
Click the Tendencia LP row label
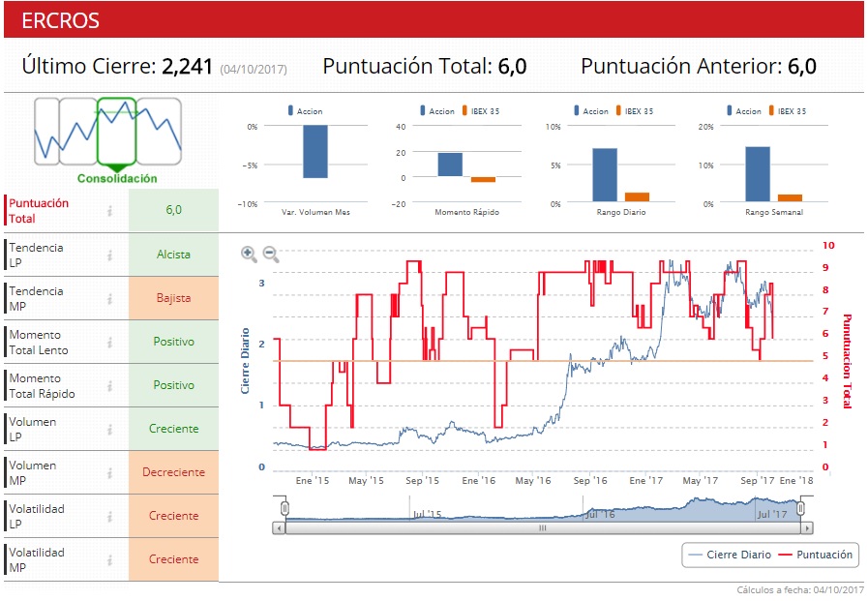pyautogui.click(x=36, y=255)
